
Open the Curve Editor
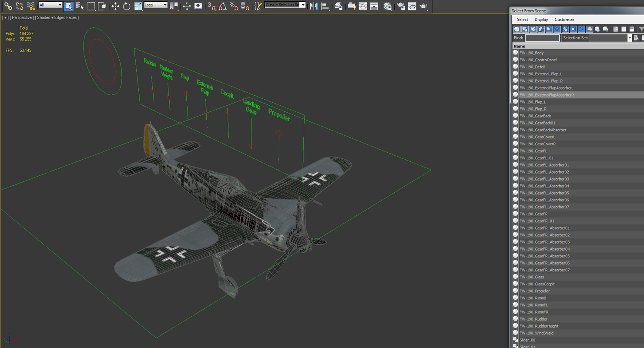click(363, 6)
